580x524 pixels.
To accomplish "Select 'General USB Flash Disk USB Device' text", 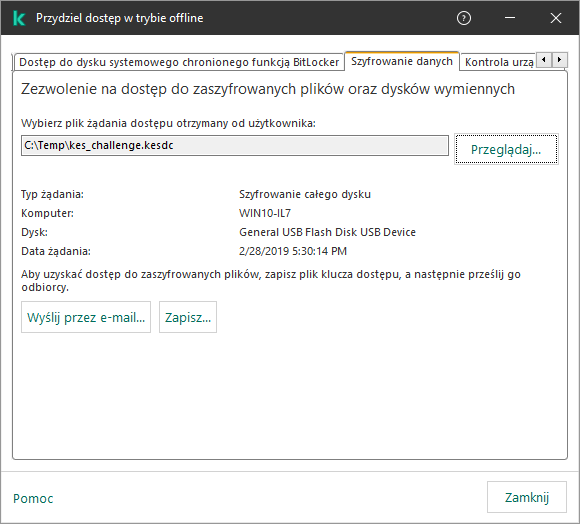I will (x=327, y=232).
